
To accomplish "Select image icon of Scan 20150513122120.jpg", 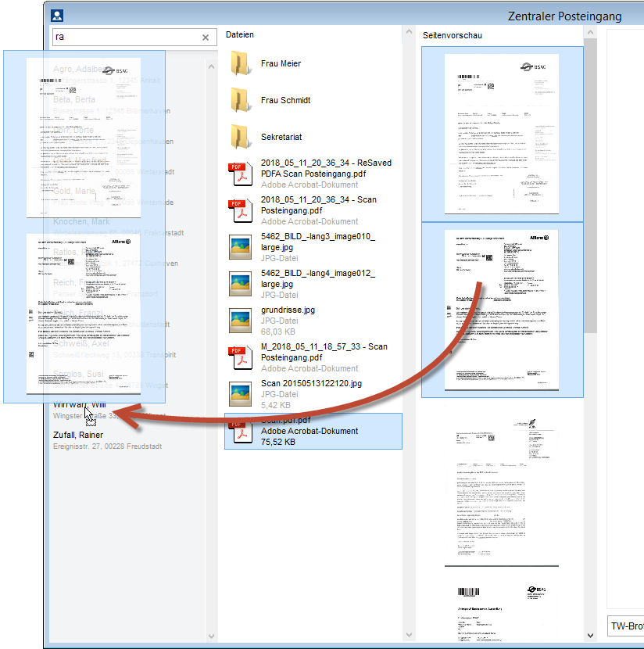I will [240, 394].
